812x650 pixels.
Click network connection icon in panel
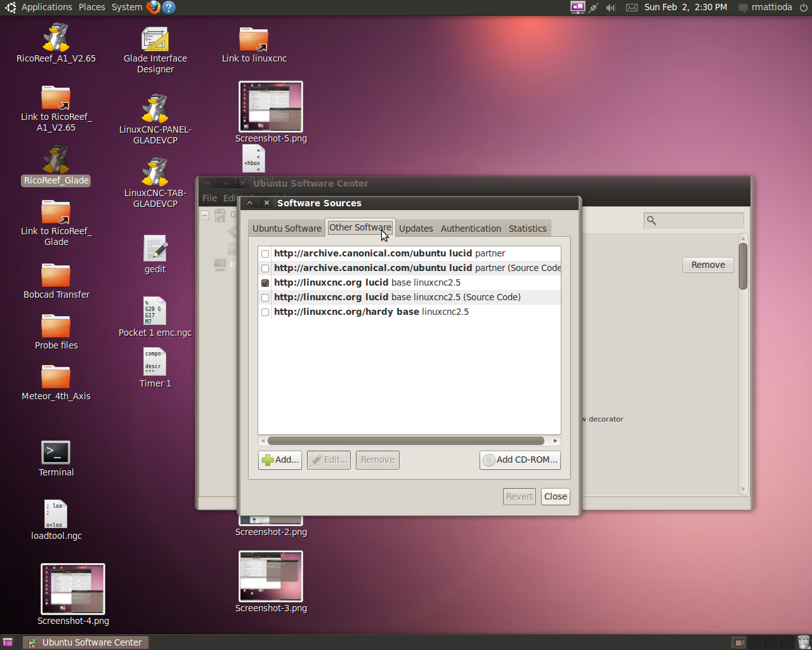[593, 8]
